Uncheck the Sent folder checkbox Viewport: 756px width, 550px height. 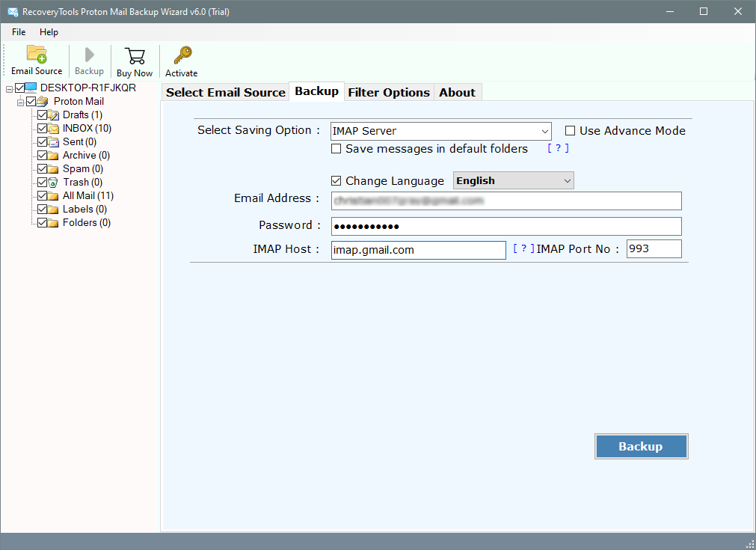tap(43, 142)
